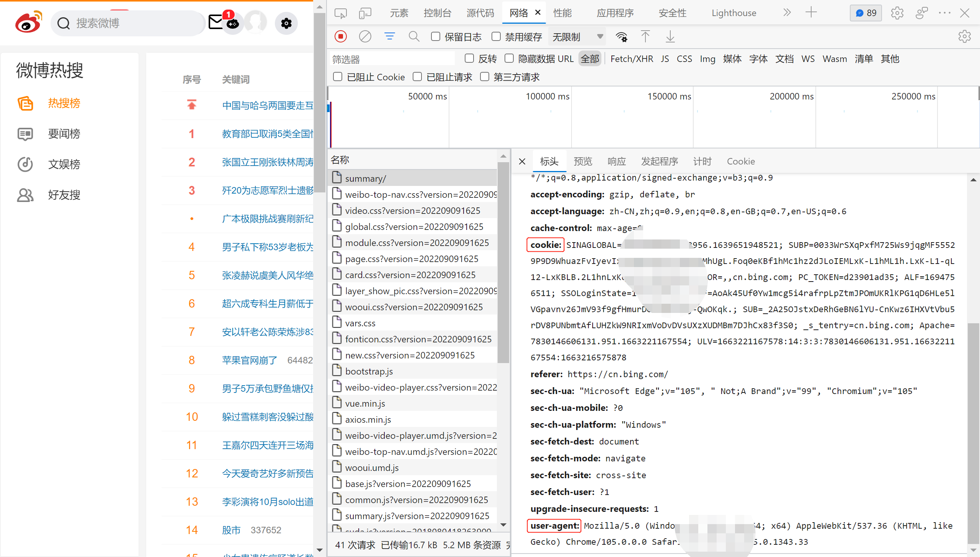This screenshot has width=980, height=557.
Task: Open the Weibo game controller icon
Action: tap(233, 24)
